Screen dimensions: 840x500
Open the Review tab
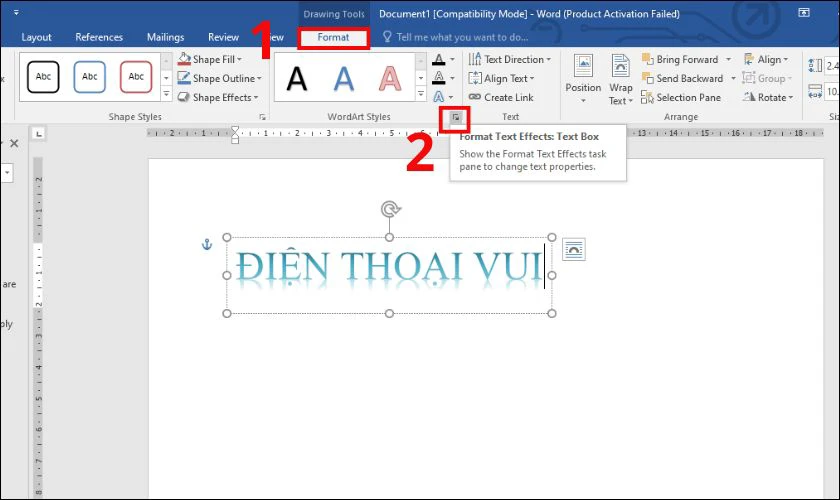[223, 38]
